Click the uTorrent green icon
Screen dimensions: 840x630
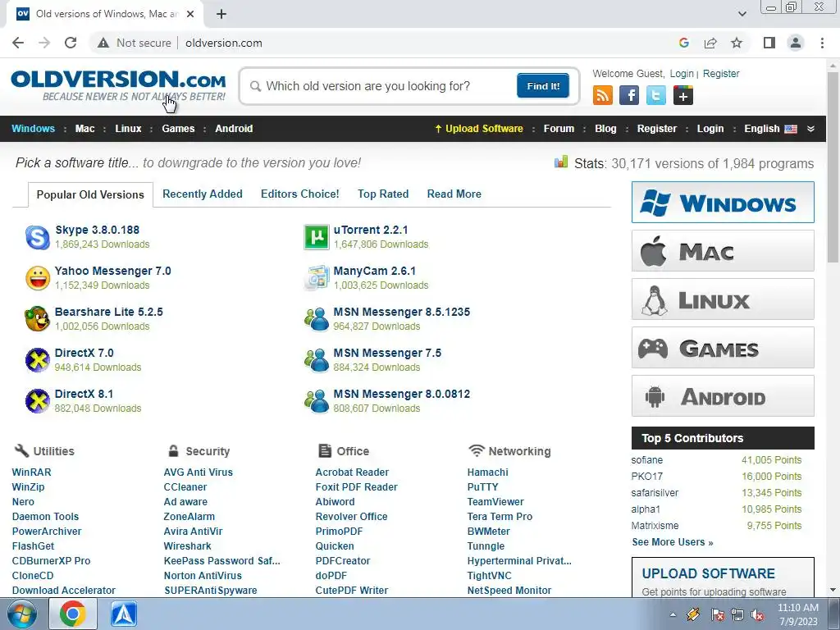316,237
